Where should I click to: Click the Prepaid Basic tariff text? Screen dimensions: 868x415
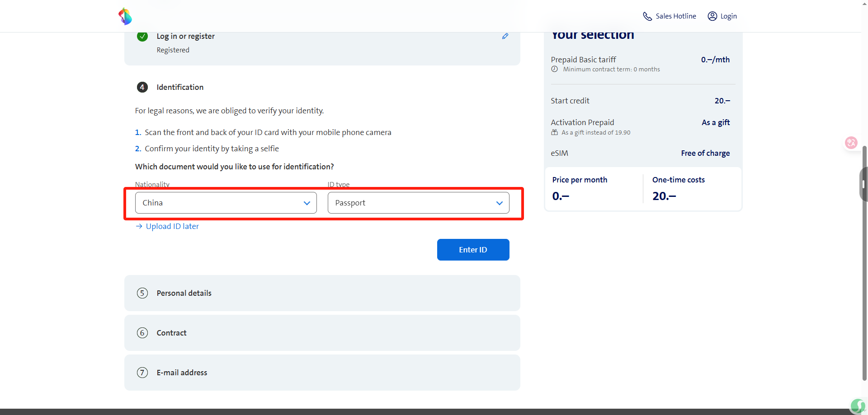coord(583,60)
